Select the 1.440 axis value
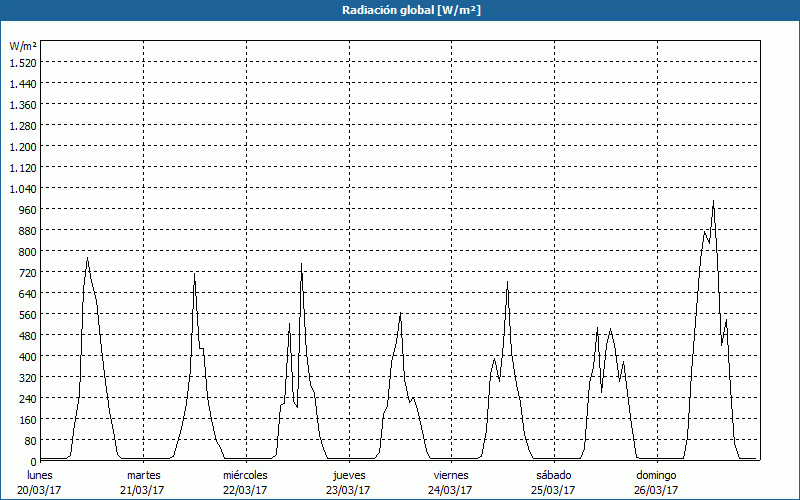Image resolution: width=800 pixels, height=500 pixels. 23,84
